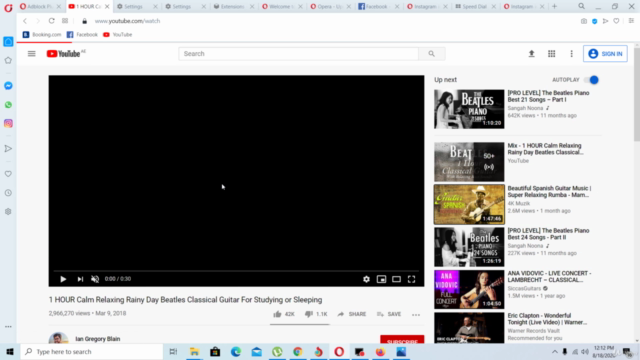Show hidden tray icons chevron
This screenshot has width=640, height=360.
pyautogui.click(x=554, y=352)
